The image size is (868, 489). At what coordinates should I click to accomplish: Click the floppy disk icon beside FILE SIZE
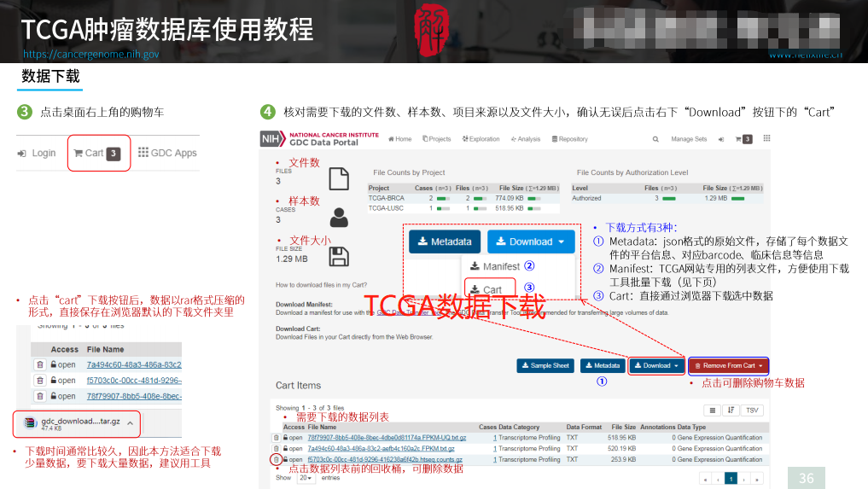point(339,257)
